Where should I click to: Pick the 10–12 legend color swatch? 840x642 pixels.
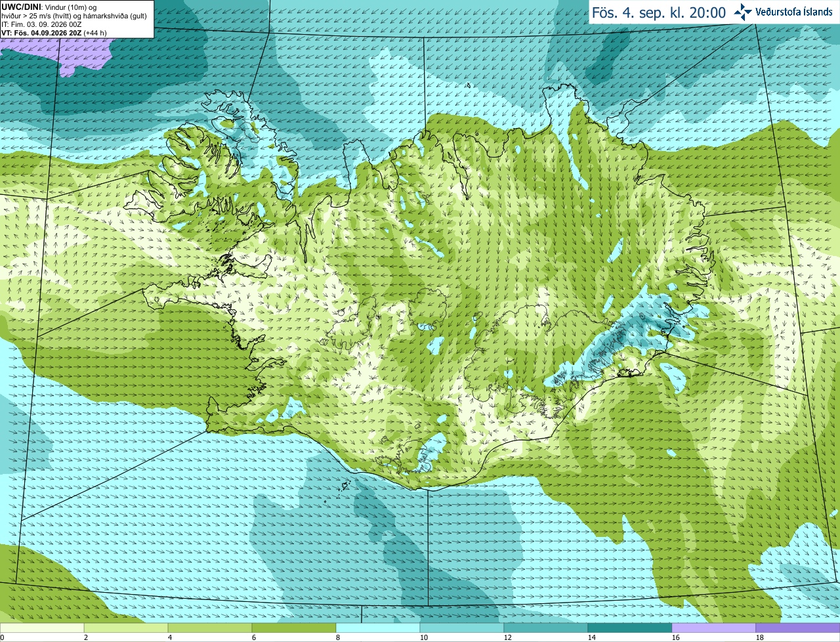(462, 628)
